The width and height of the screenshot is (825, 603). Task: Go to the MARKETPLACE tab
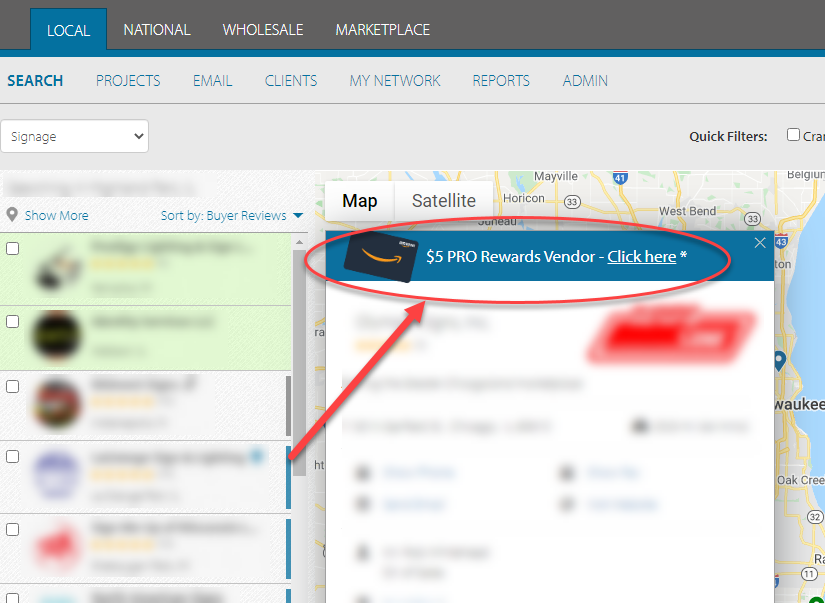[383, 29]
